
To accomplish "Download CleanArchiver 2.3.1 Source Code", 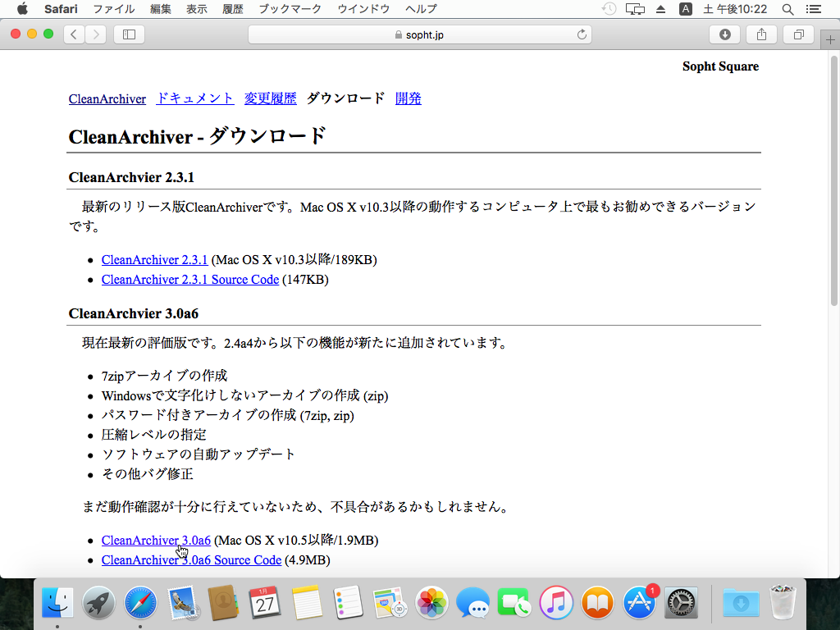I will pos(190,280).
